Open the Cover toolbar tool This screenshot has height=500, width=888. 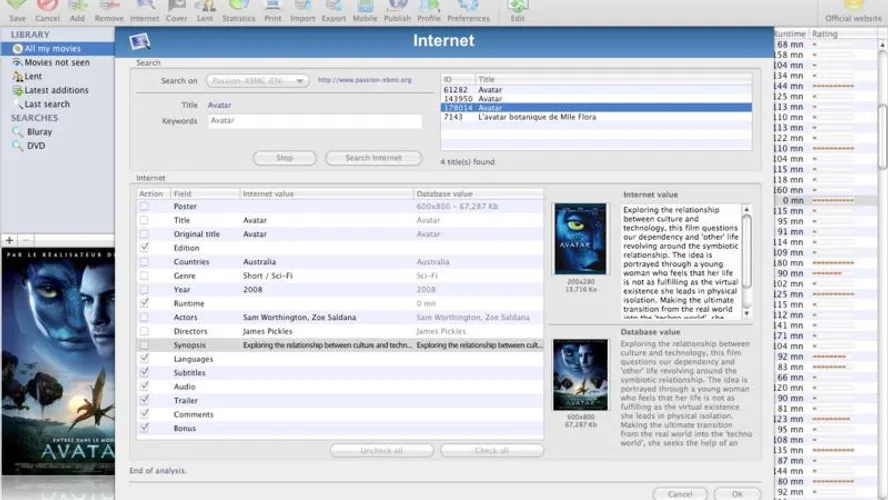pos(176,10)
